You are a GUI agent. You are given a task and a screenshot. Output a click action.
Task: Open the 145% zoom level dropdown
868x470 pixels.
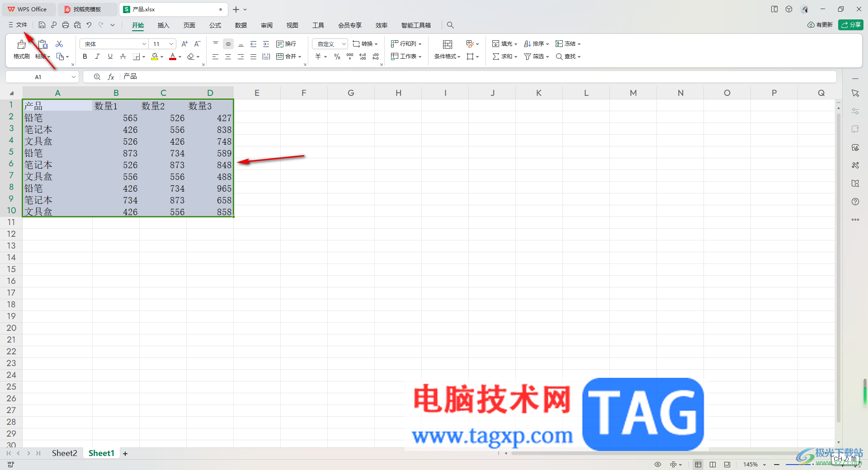pos(755,465)
